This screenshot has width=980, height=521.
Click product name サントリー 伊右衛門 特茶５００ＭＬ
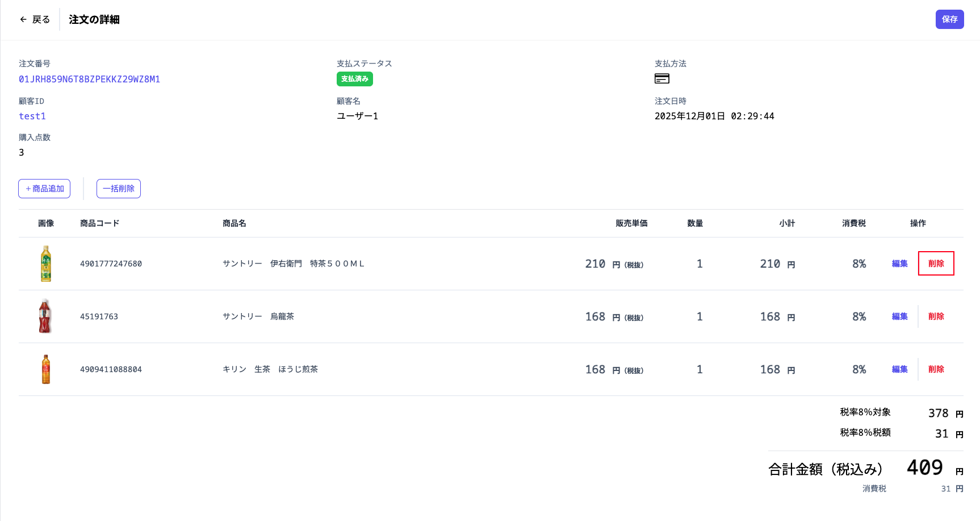(294, 264)
